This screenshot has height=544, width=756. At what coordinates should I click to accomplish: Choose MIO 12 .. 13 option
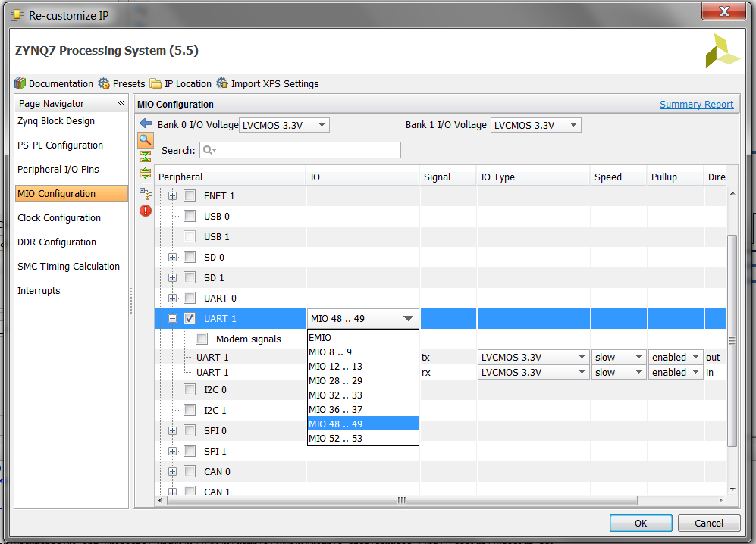coord(362,367)
